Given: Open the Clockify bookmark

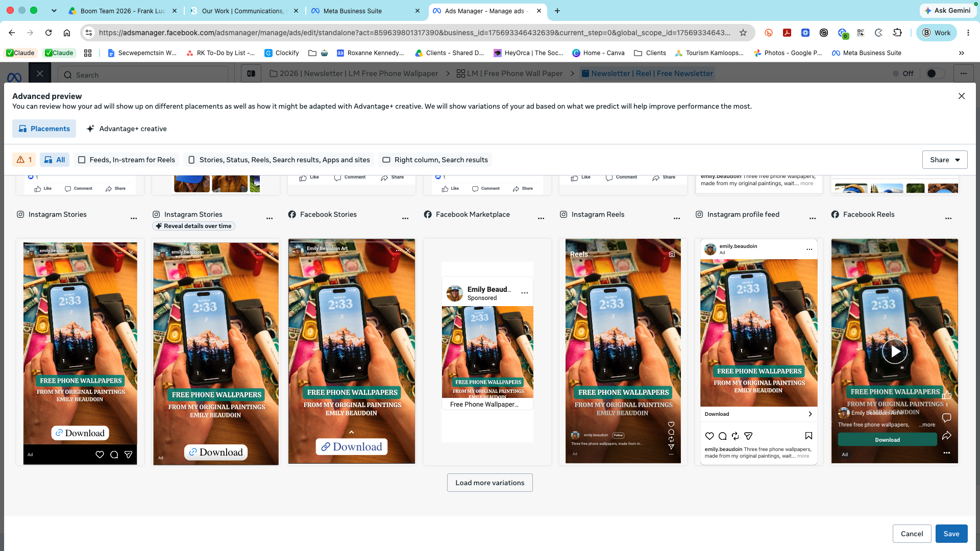Looking at the screenshot, I should 282,53.
